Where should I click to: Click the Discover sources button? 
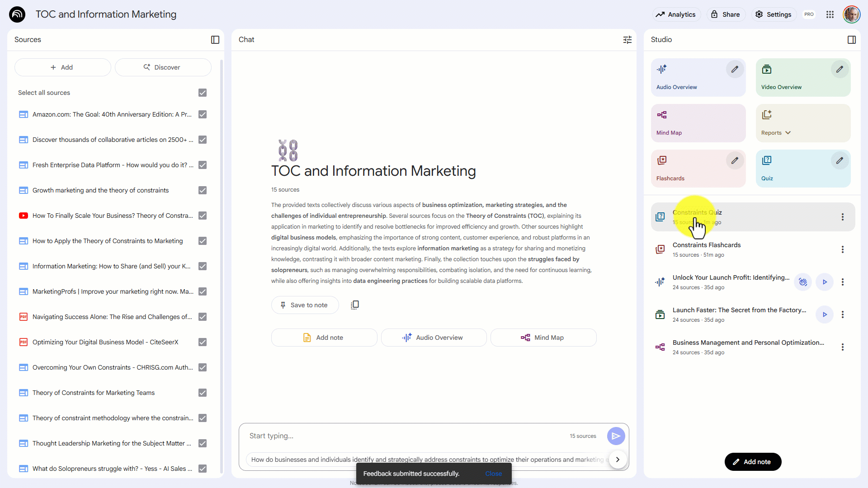pyautogui.click(x=163, y=67)
